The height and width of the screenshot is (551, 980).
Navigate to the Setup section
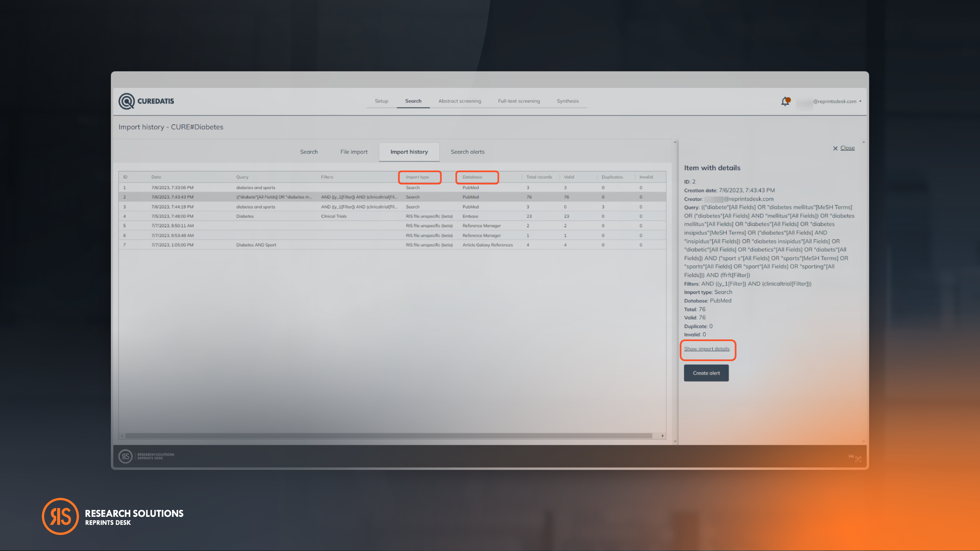coord(381,101)
